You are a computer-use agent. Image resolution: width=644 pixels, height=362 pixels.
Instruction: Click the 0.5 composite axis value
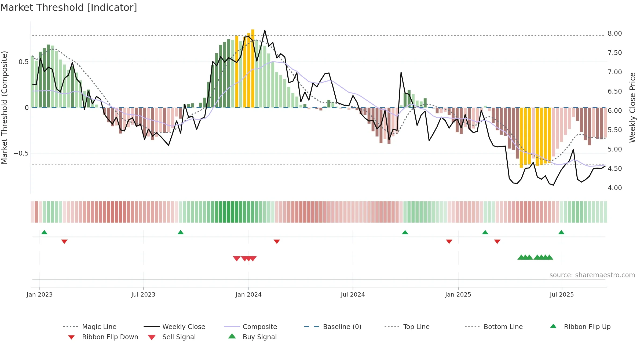click(x=24, y=62)
